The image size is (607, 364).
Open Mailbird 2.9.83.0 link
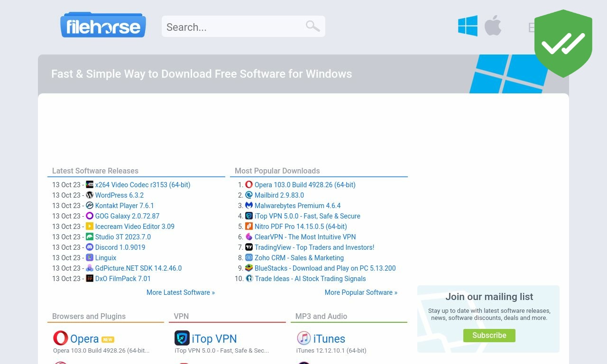pyautogui.click(x=279, y=195)
